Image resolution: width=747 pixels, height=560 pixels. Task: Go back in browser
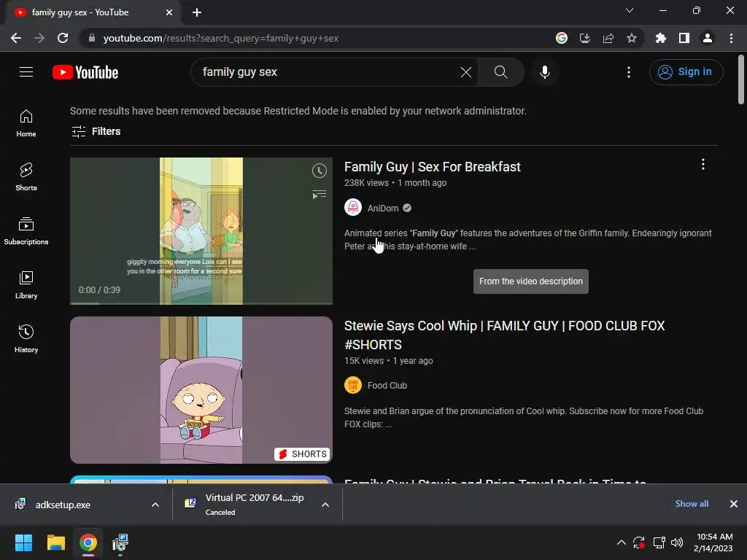[x=16, y=38]
